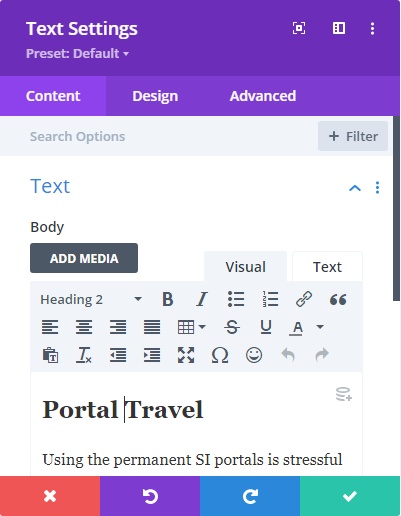The height and width of the screenshot is (516, 401).
Task: Switch to the Design tab
Action: pos(155,96)
